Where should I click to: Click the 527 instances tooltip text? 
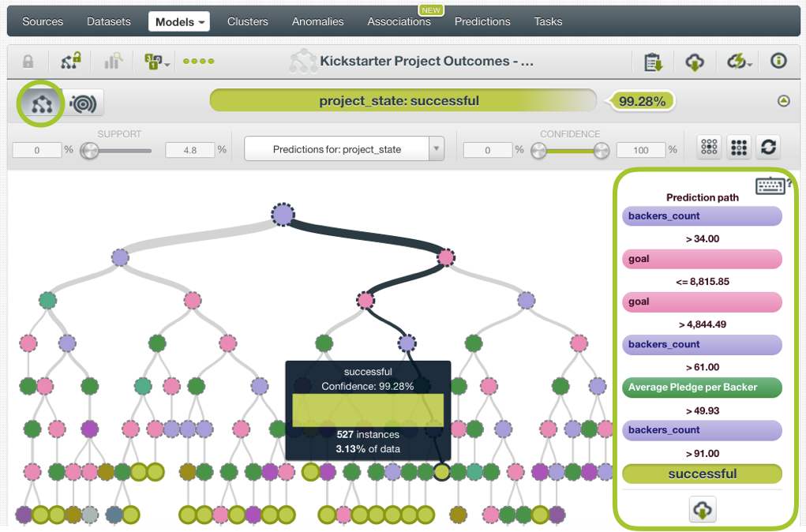(368, 434)
